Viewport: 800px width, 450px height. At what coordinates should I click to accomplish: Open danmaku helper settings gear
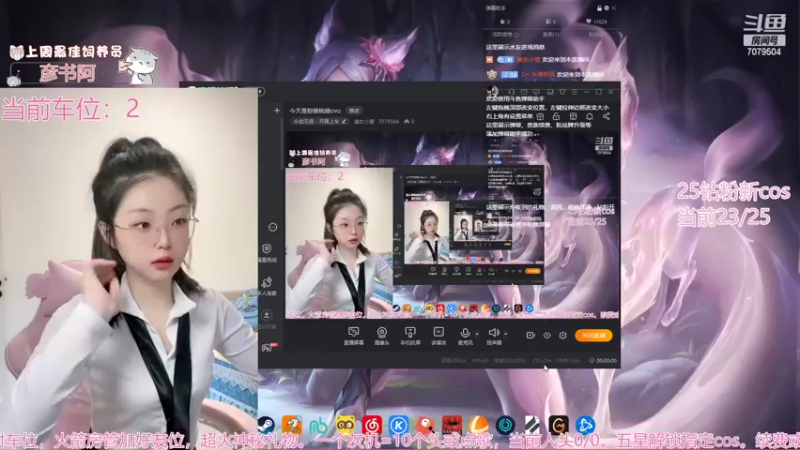(x=606, y=8)
